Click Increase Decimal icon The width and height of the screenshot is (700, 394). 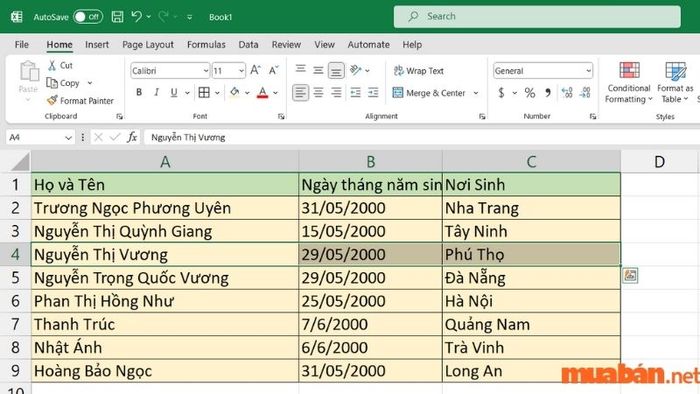(x=567, y=93)
